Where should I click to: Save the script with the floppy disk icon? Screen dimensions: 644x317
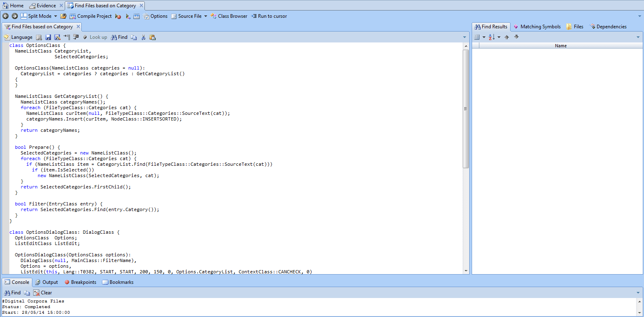coord(48,37)
